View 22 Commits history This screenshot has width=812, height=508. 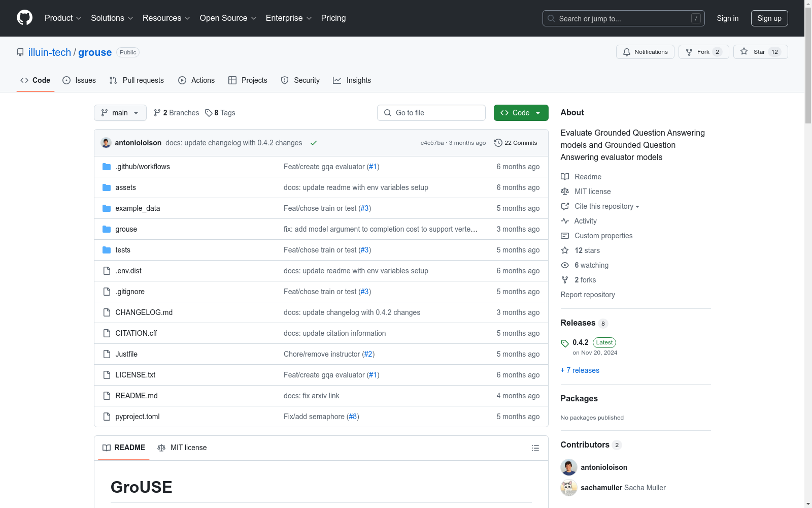[x=516, y=143]
